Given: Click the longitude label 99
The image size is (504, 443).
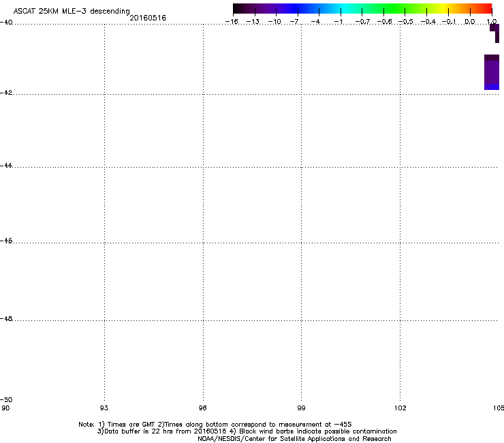Looking at the screenshot, I should click(301, 408).
